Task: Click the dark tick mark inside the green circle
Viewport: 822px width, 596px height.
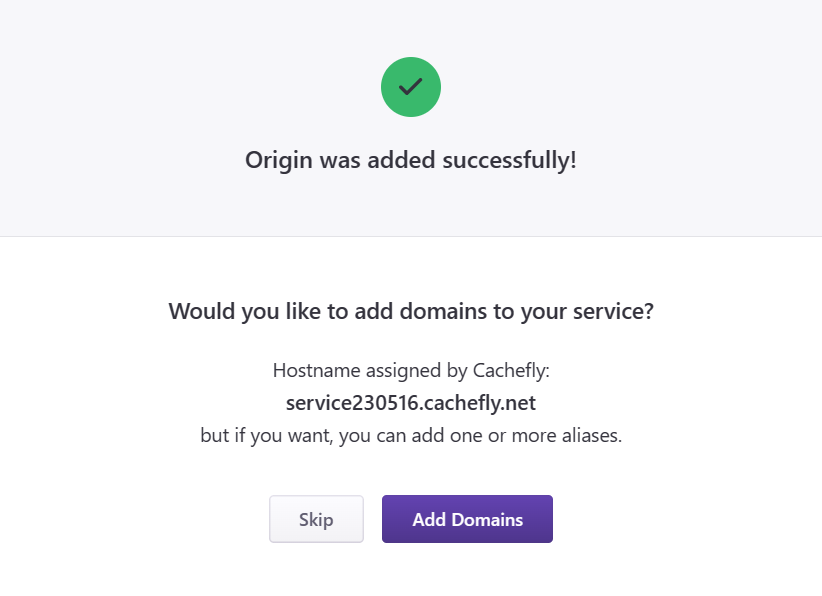Action: (410, 87)
